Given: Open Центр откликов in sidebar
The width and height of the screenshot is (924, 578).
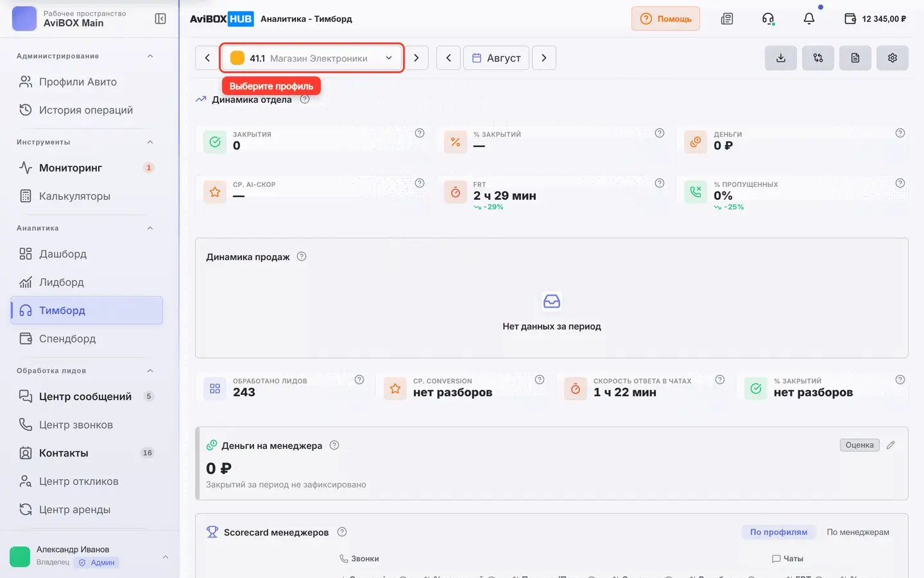Looking at the screenshot, I should point(87,481).
